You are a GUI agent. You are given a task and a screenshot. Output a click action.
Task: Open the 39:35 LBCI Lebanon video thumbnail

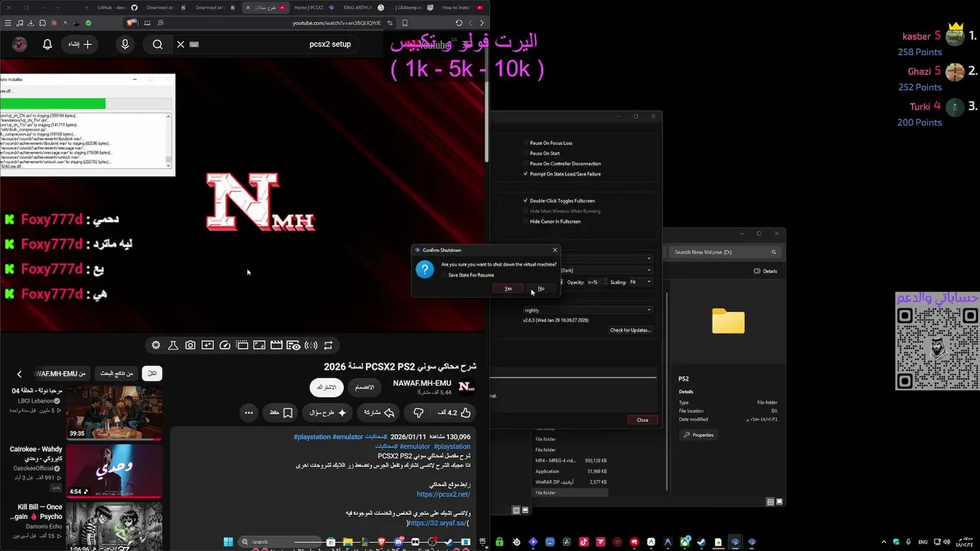coord(114,412)
